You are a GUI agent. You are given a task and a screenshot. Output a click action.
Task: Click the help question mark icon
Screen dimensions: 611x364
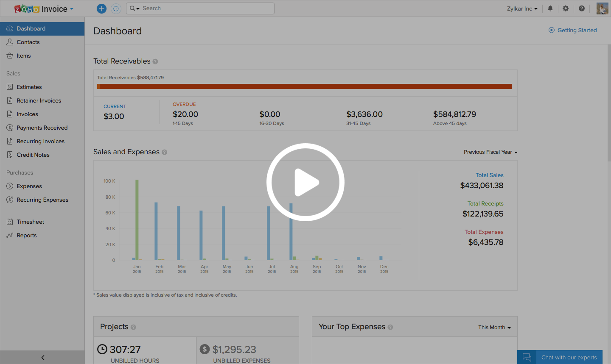[x=582, y=8]
